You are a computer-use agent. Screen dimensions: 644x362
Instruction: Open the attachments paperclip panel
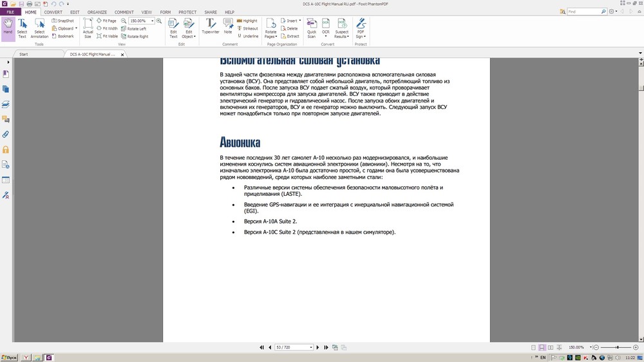pyautogui.click(x=6, y=135)
